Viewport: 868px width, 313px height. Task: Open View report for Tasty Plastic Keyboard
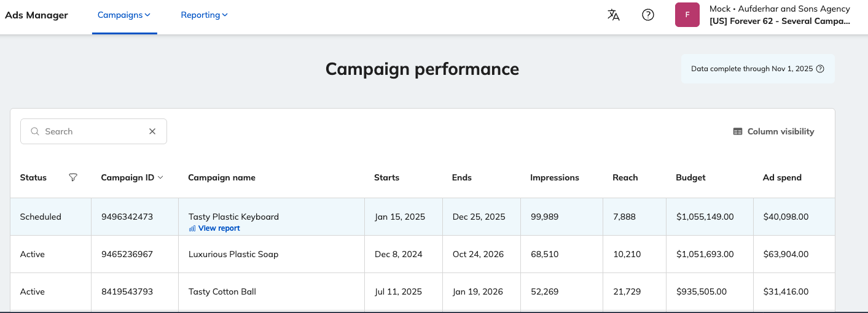pos(219,228)
